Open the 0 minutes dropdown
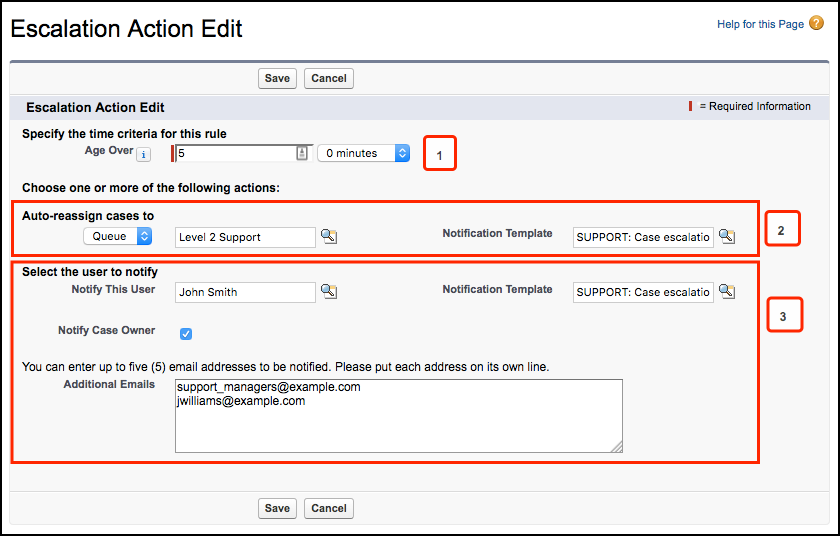840x536 pixels. tap(364, 153)
